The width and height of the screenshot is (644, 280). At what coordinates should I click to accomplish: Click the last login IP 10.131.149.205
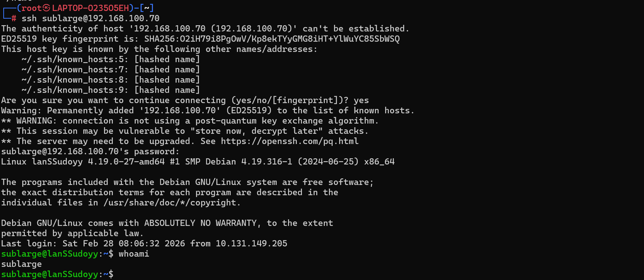tap(251, 243)
